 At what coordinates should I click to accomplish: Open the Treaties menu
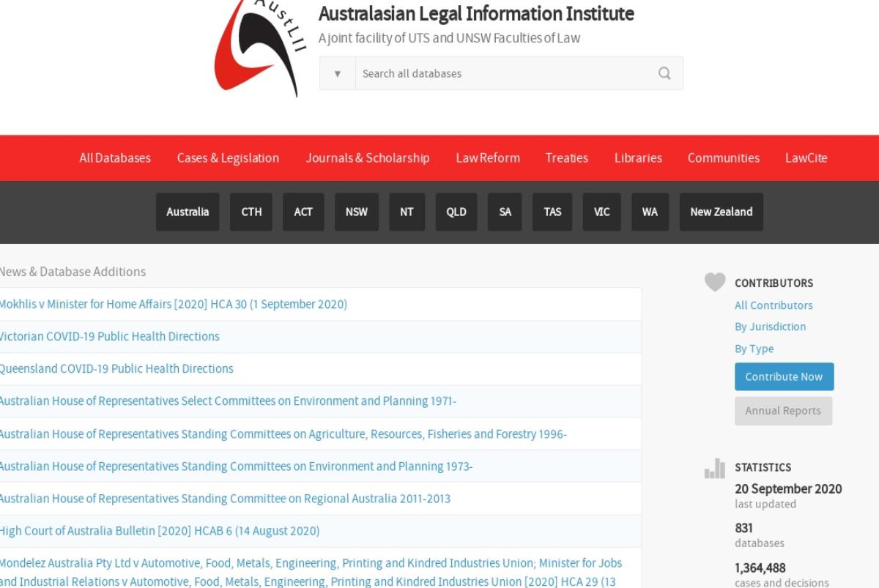pyautogui.click(x=567, y=158)
